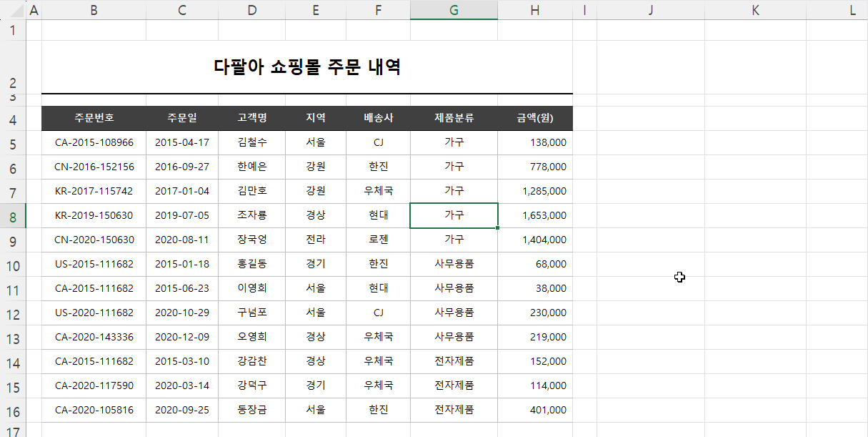The height and width of the screenshot is (437, 868).
Task: Select the 주문번호 header cell
Action: [x=93, y=117]
